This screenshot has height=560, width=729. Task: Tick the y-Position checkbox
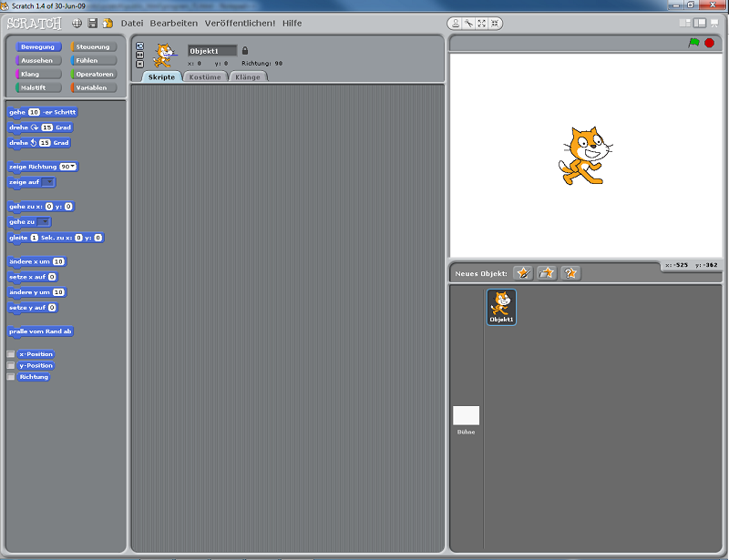11,366
